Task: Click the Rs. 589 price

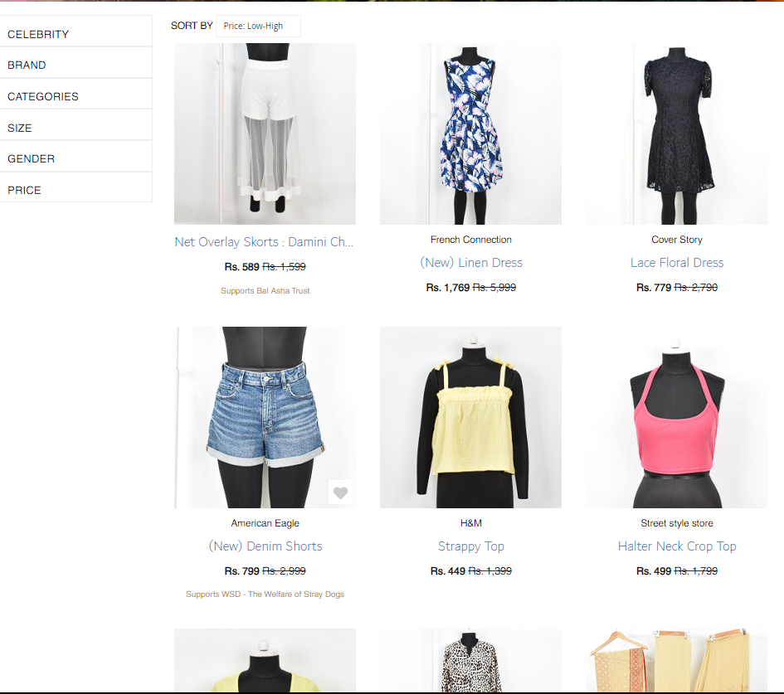Action: point(242,267)
